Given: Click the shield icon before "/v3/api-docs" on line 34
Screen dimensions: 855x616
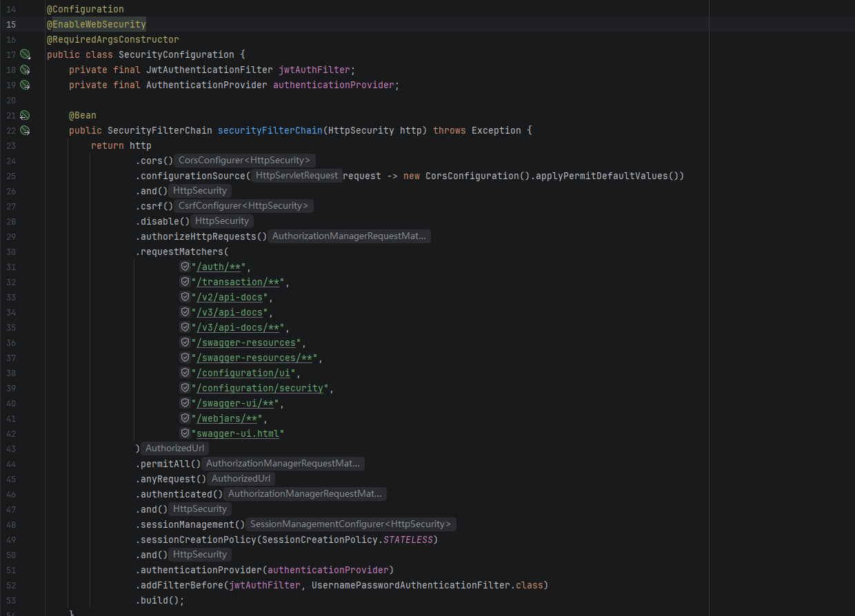Looking at the screenshot, I should [185, 312].
